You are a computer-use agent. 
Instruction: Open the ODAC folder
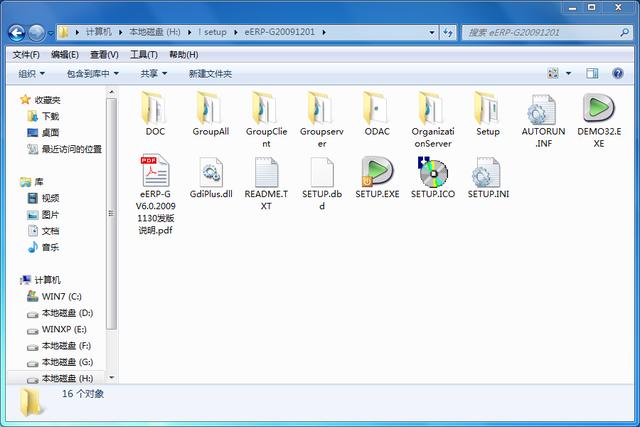coord(377,109)
